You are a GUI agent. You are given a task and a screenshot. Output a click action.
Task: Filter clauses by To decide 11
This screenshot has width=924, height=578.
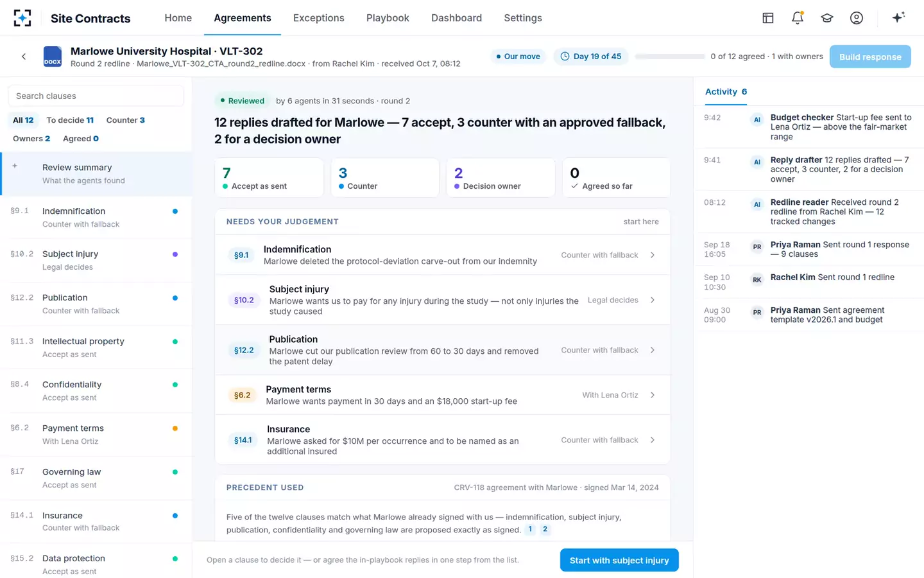[x=70, y=120]
